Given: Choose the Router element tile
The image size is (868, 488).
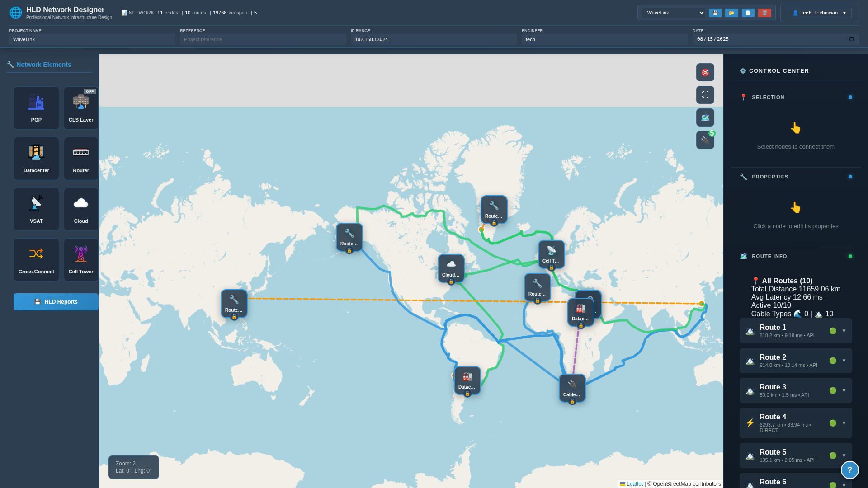Looking at the screenshot, I should pos(81,159).
